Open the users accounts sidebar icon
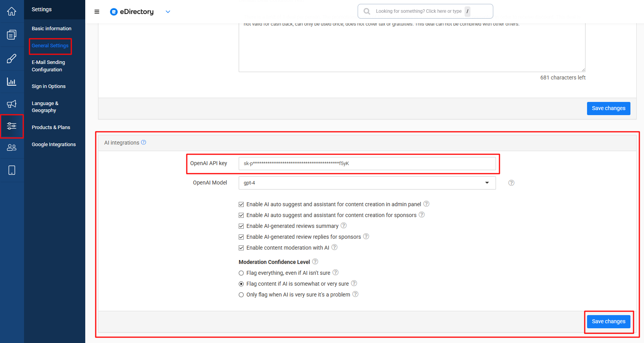 [x=12, y=148]
